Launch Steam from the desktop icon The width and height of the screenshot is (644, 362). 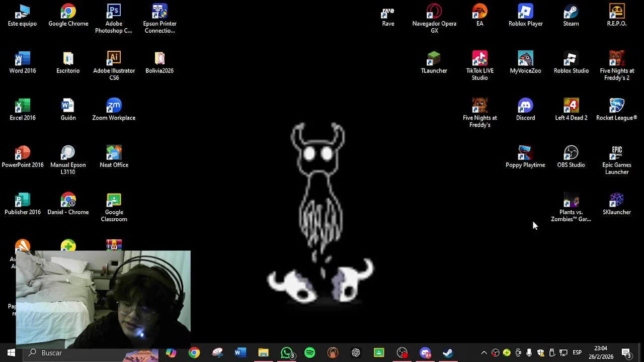[x=571, y=16]
